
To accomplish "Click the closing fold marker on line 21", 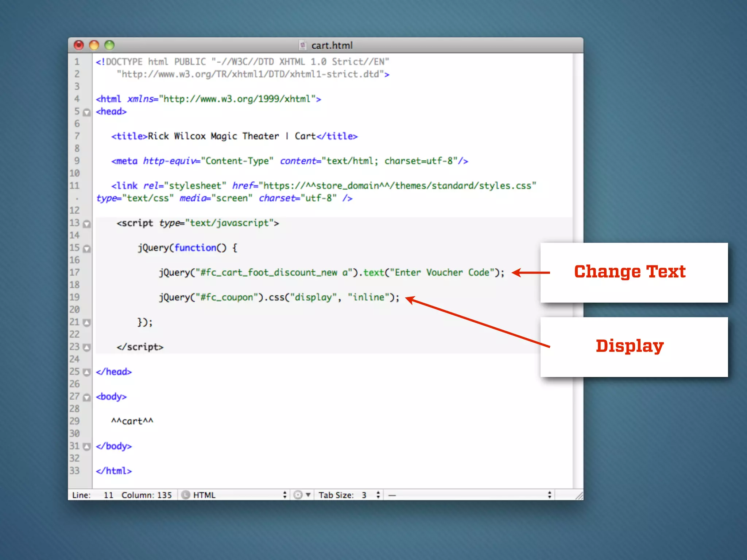I will click(86, 323).
